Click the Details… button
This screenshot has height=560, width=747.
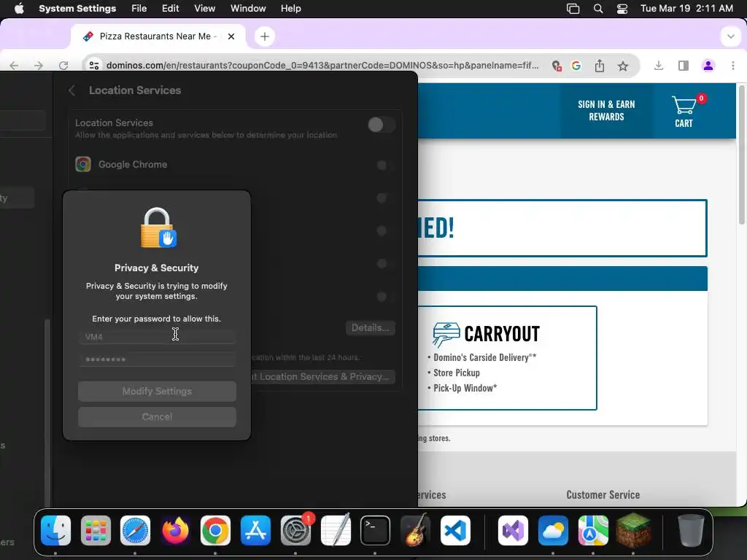pos(370,327)
